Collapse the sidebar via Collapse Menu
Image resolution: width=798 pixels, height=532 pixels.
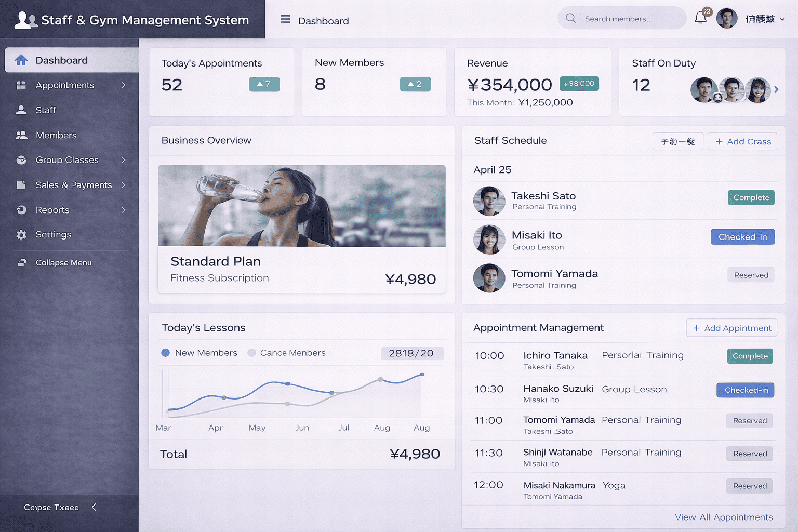63,263
